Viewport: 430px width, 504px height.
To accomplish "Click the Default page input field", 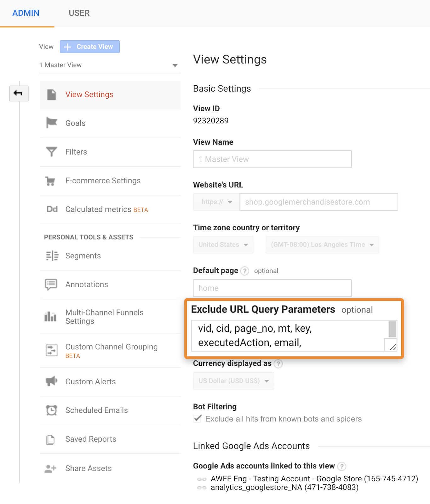I will [x=272, y=288].
